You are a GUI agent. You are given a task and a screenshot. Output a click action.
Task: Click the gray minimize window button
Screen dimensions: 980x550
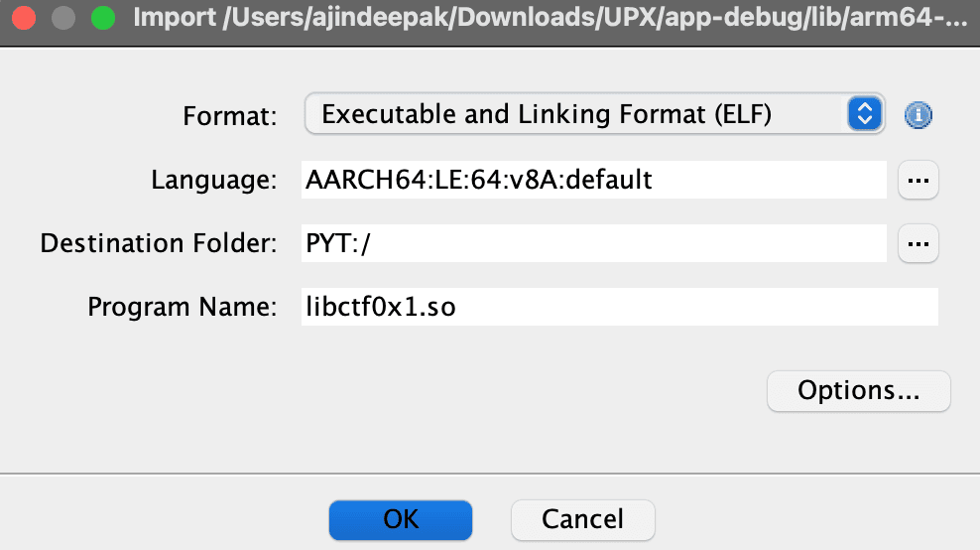click(x=63, y=18)
